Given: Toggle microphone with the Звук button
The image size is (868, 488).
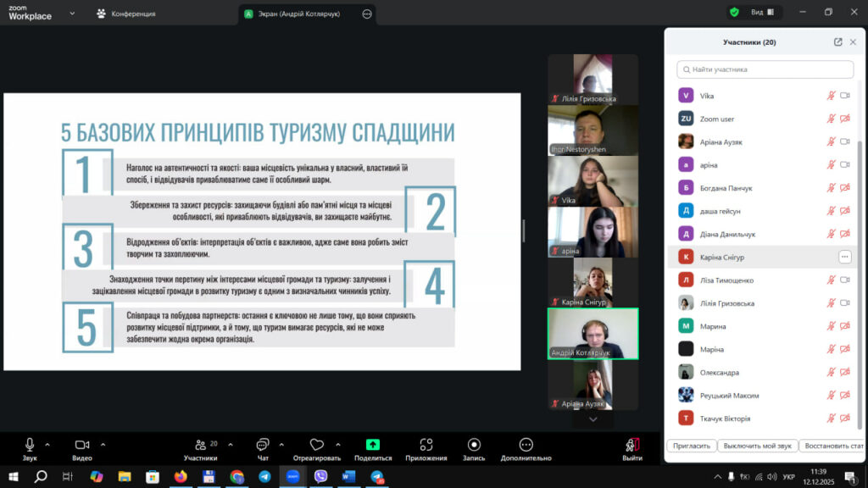Looking at the screenshot, I should [30, 445].
